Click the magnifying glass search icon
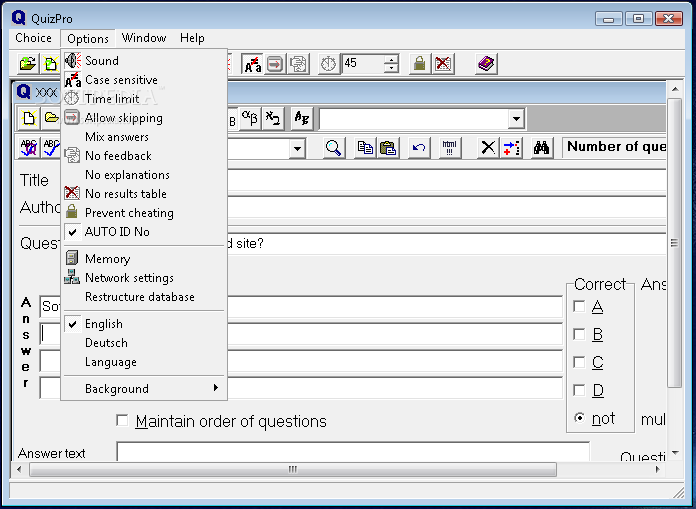The height and width of the screenshot is (509, 696). pos(333,147)
